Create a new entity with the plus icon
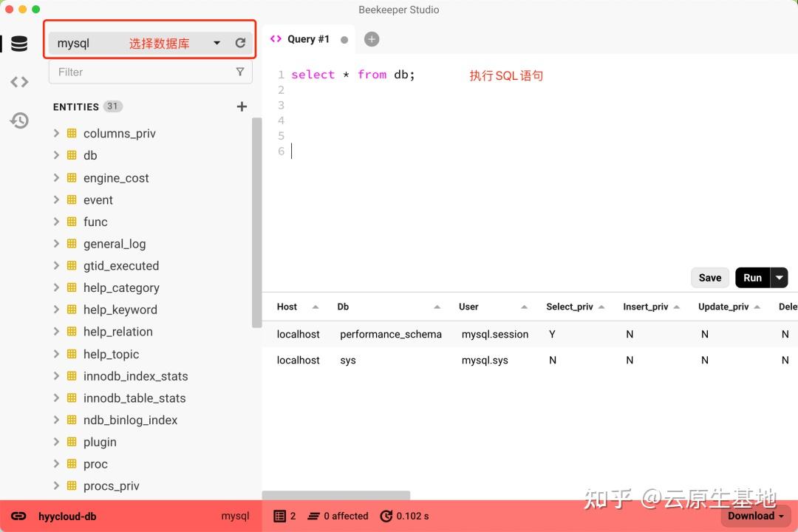The height and width of the screenshot is (532, 798). 242,106
